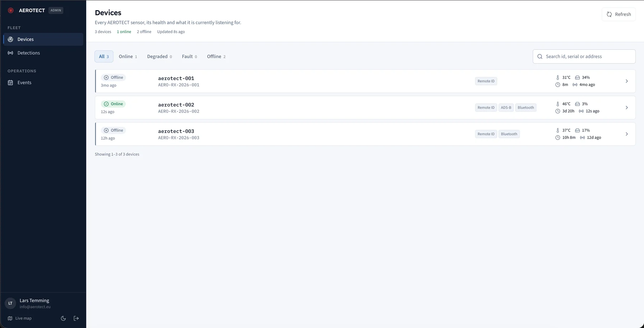Select the All devices filter tab

coord(104,56)
